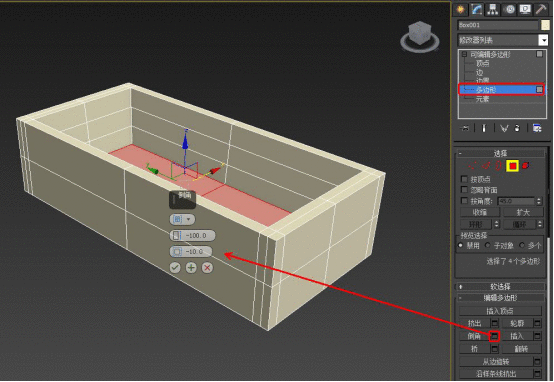The width and height of the screenshot is (554, 382).
Task: Click the 挤出 extrude button
Action: tap(475, 323)
